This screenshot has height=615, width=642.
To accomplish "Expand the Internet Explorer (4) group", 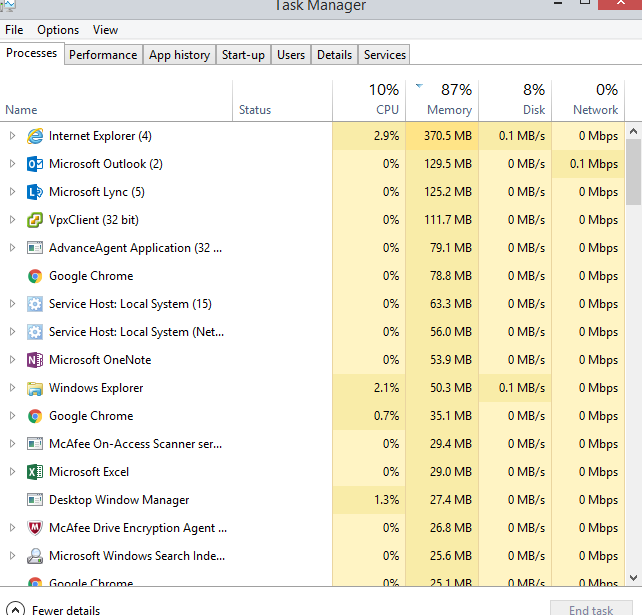I will (12, 136).
